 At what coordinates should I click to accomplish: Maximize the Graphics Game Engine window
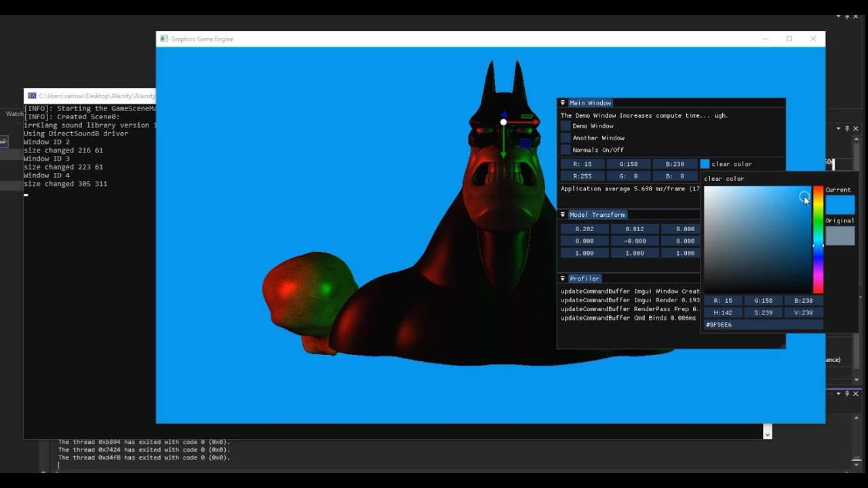pos(789,39)
